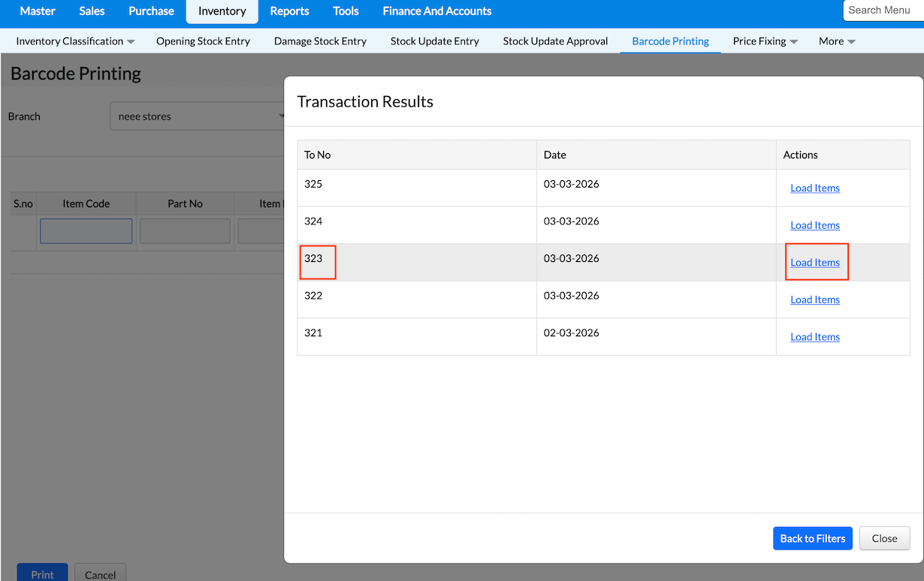This screenshot has width=924, height=581.
Task: Click the Back to Filters button
Action: [x=813, y=538]
